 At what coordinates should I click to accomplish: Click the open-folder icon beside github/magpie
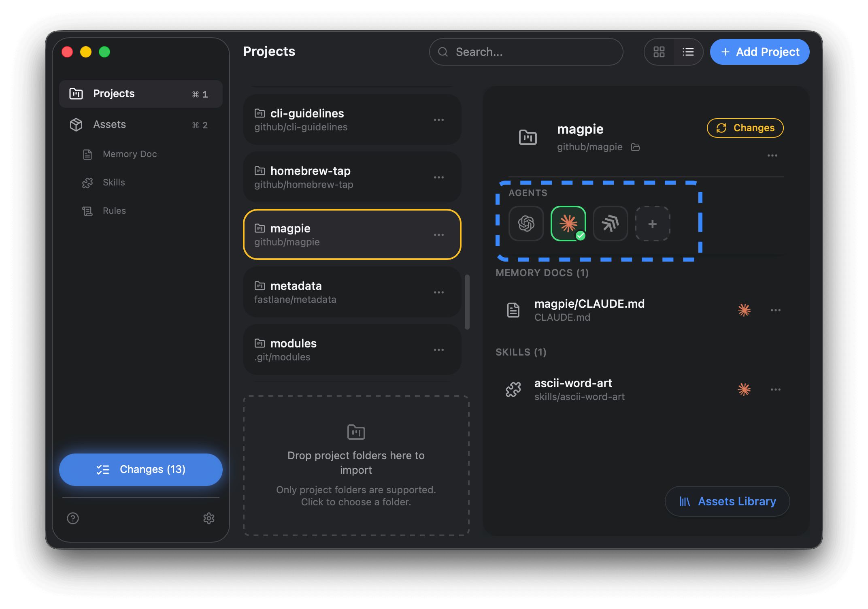pos(635,147)
